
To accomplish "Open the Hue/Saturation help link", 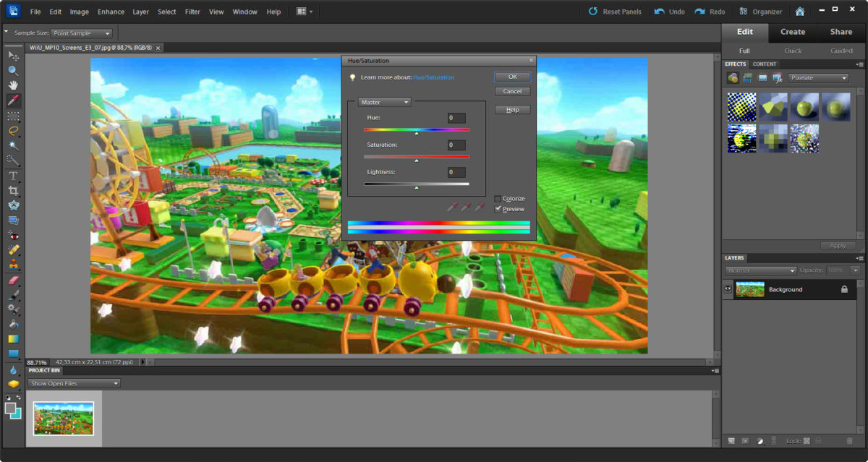I will 433,77.
